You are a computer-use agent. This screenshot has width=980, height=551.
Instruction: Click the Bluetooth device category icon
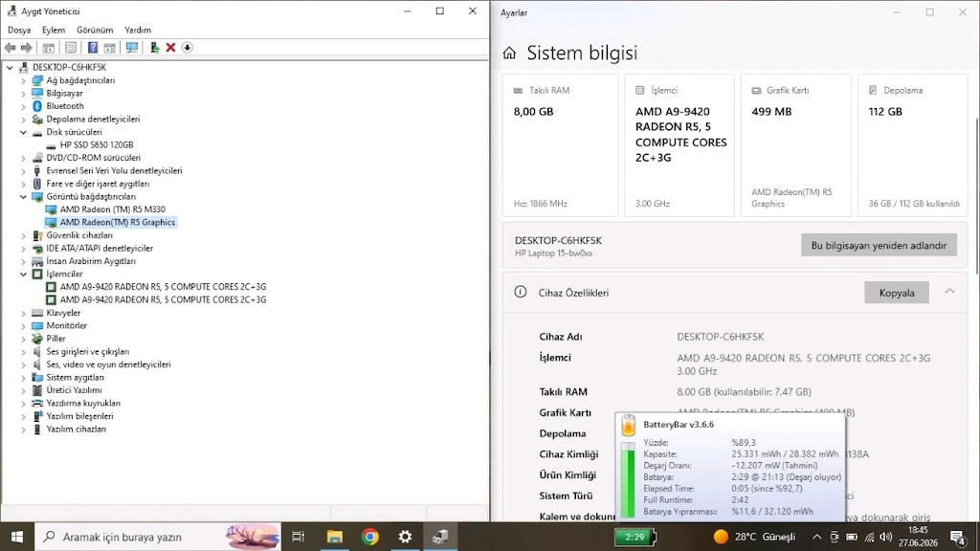tap(37, 106)
